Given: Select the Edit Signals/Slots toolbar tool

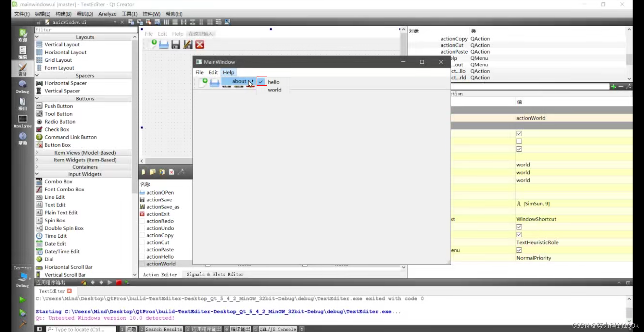Looking at the screenshot, I should 140,22.
